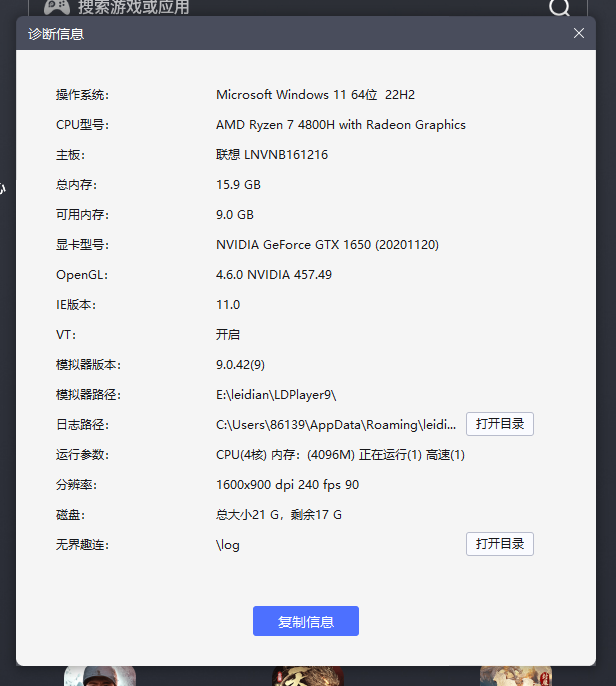
Task: Close the 诊断信息 dialog
Action: 578,33
